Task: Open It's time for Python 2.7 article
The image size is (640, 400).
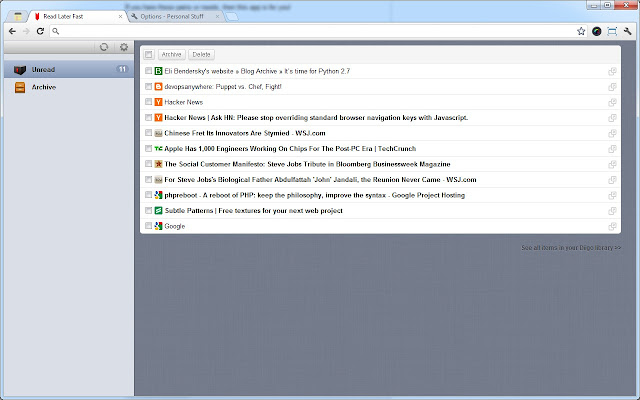Action: point(257,71)
